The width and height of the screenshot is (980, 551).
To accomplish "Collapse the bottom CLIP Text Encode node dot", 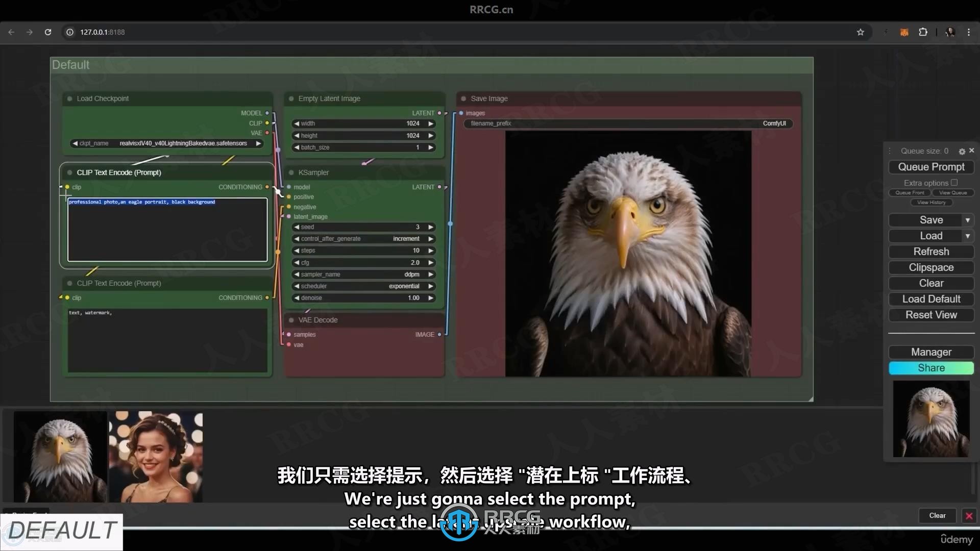I will [x=70, y=283].
